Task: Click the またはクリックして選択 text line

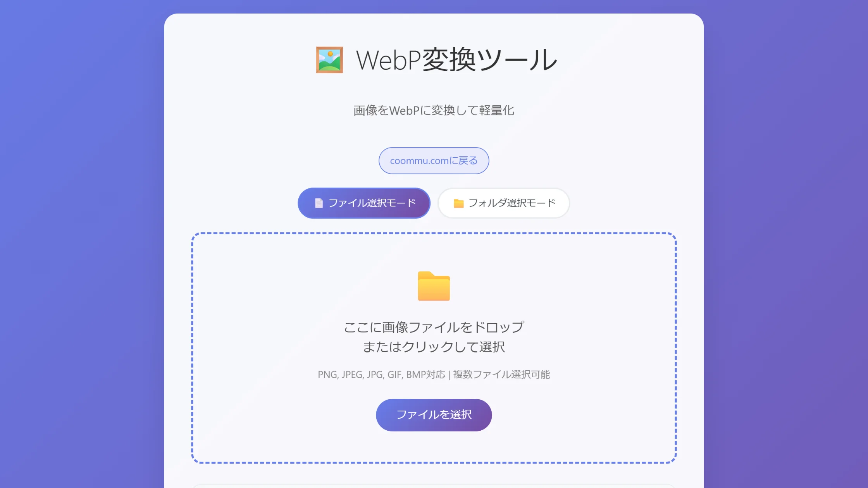Action: [434, 347]
